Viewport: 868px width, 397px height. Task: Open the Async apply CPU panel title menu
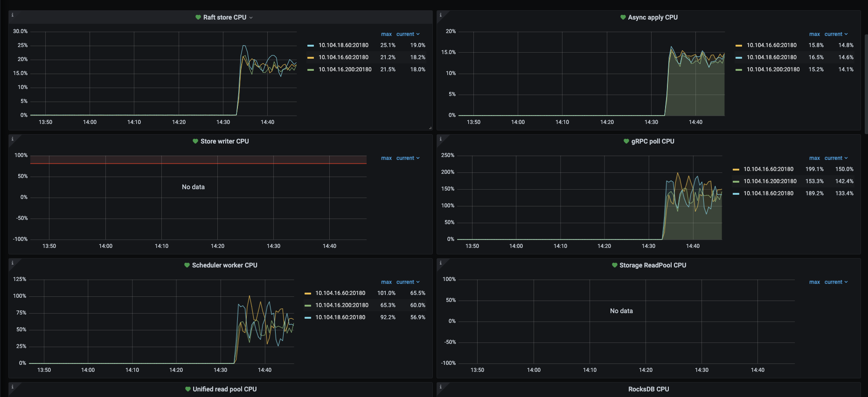click(x=653, y=17)
